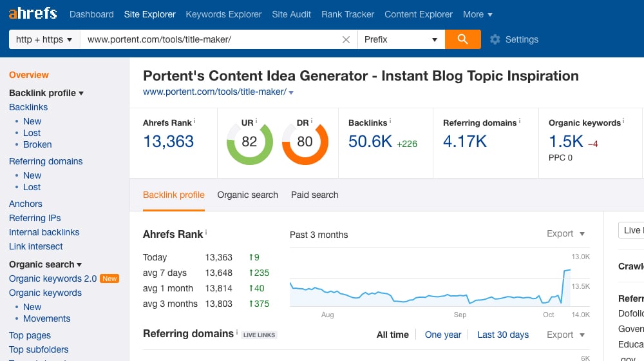Open Referring IPs in the sidebar
The width and height of the screenshot is (644, 361).
pyautogui.click(x=35, y=218)
